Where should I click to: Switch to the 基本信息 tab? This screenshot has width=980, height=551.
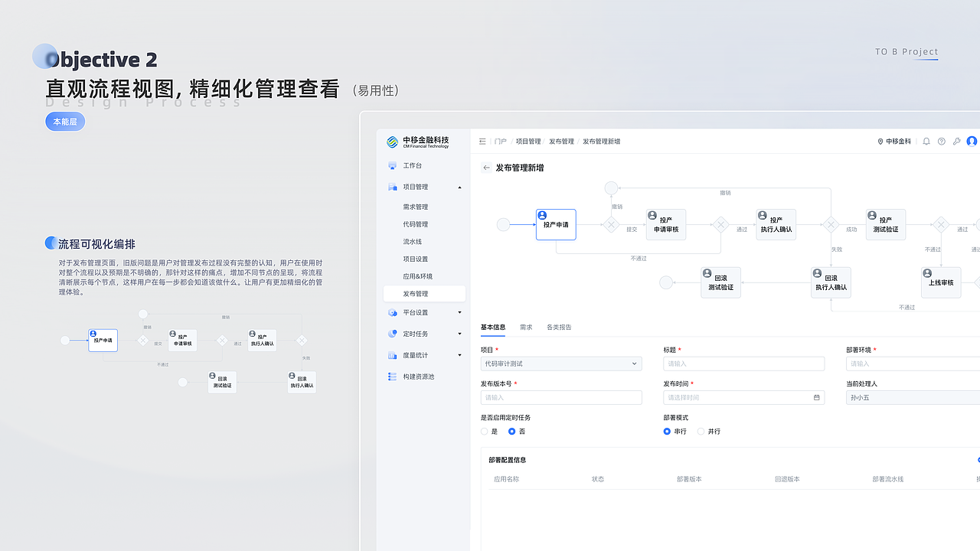(493, 328)
